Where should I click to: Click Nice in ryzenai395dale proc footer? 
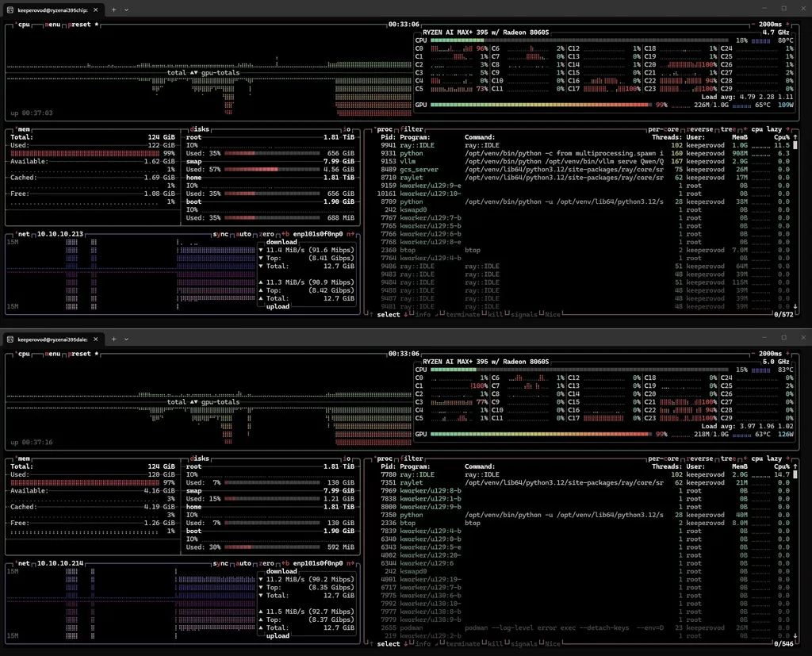coord(553,643)
